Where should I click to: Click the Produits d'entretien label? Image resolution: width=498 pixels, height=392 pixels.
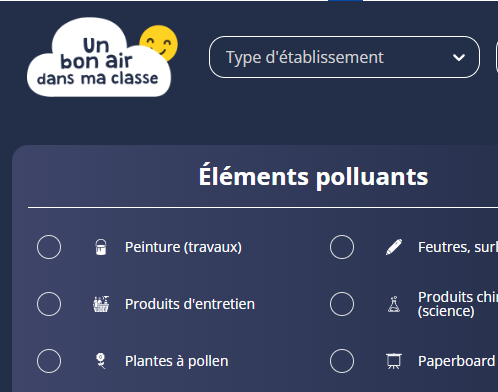[190, 304]
